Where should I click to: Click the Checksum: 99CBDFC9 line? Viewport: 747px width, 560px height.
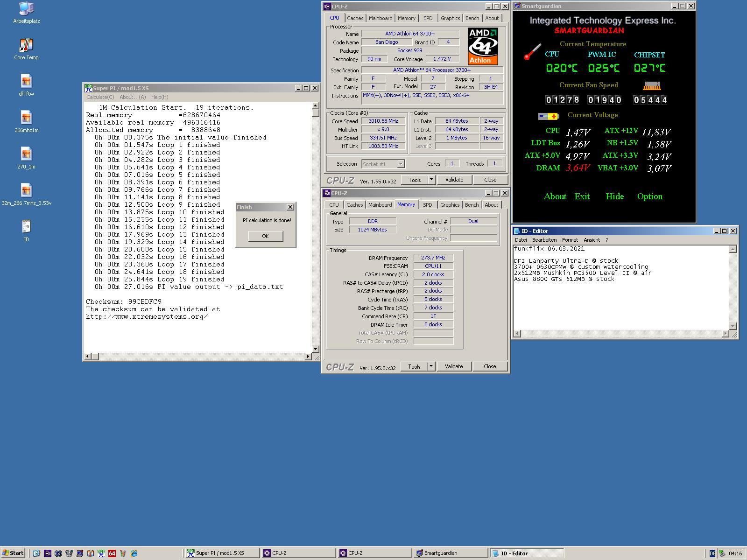coord(124,301)
